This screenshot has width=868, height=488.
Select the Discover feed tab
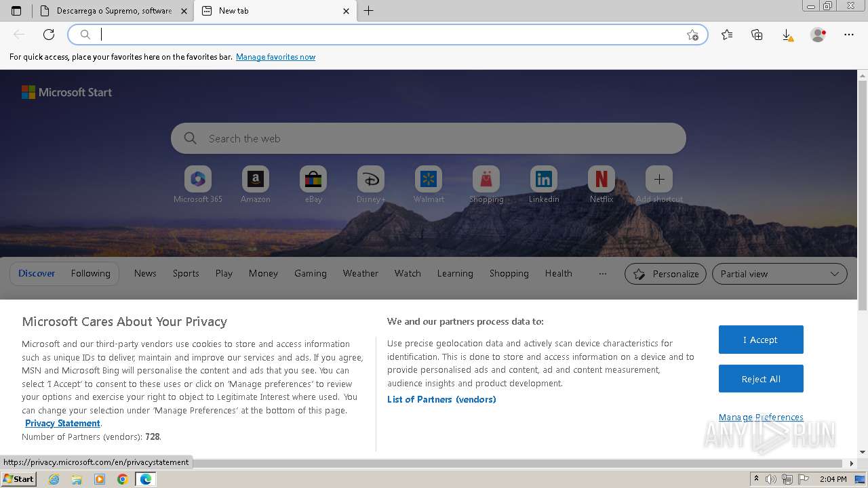37,274
